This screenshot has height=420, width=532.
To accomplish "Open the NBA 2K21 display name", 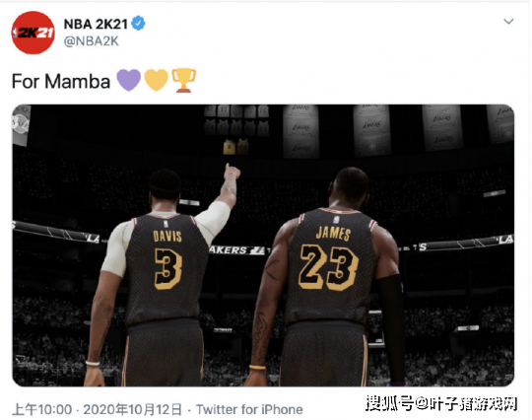I will (x=96, y=24).
